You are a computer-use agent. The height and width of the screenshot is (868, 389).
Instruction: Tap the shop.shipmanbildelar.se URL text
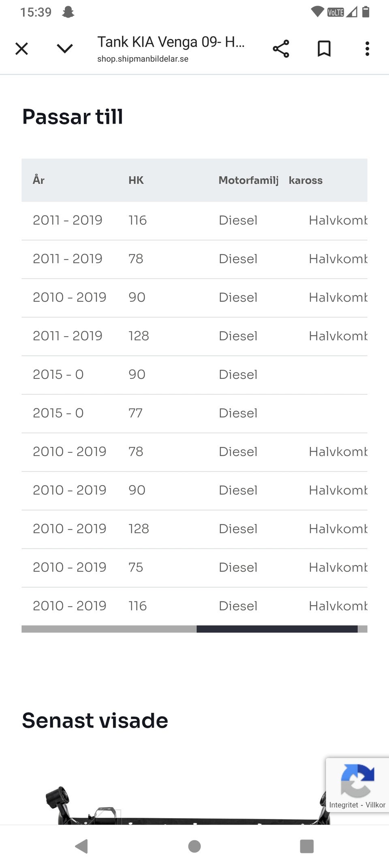(x=143, y=59)
